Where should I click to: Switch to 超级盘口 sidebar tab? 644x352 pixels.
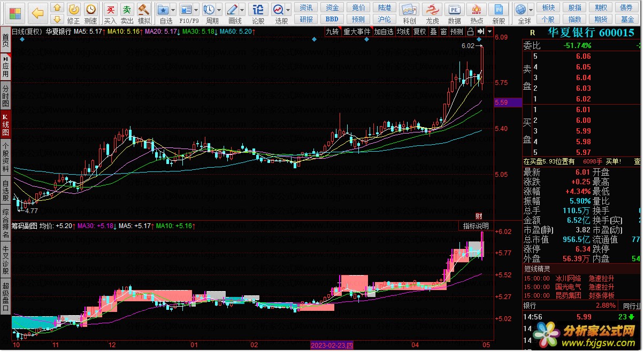(x=5, y=296)
